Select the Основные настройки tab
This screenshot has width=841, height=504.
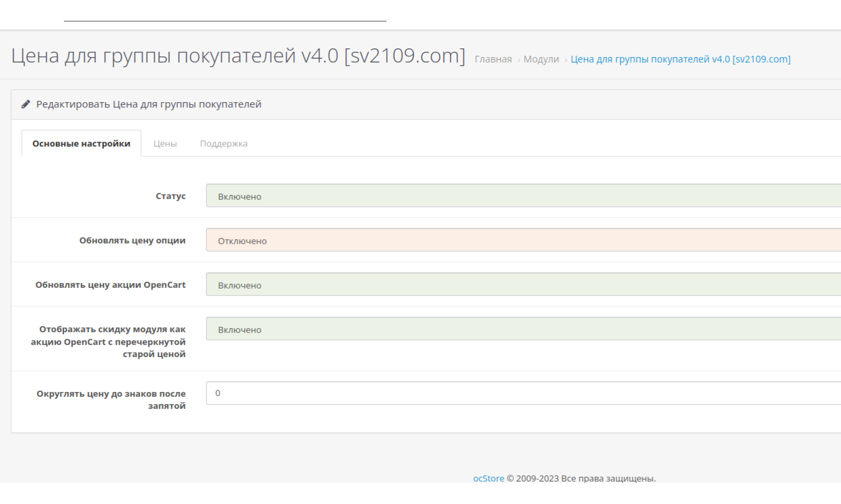click(81, 144)
